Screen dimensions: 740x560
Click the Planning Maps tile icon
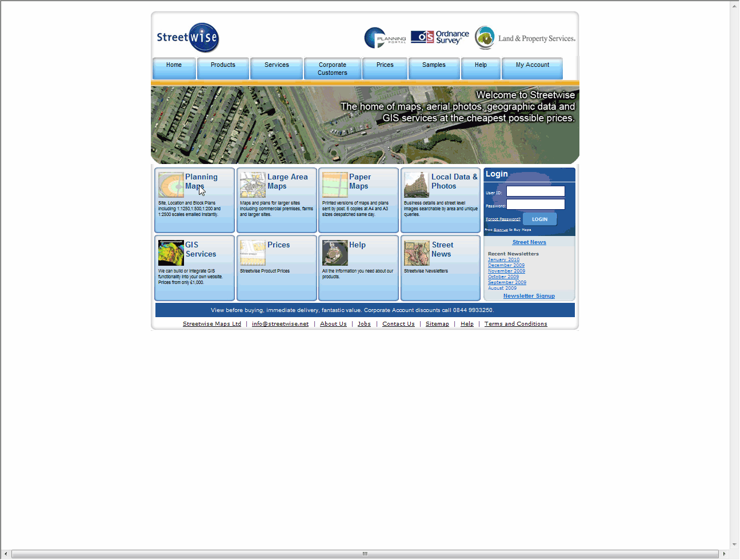170,185
